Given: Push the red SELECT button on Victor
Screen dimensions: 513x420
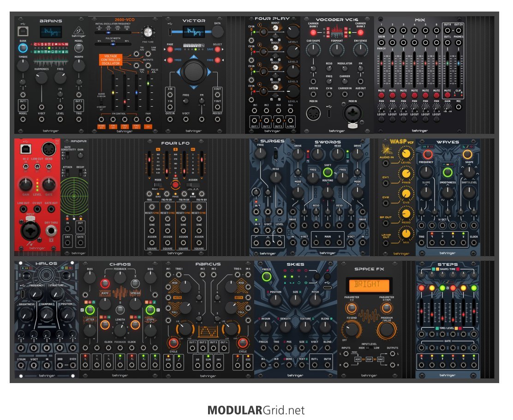Looking at the screenshot, I should point(218,49).
